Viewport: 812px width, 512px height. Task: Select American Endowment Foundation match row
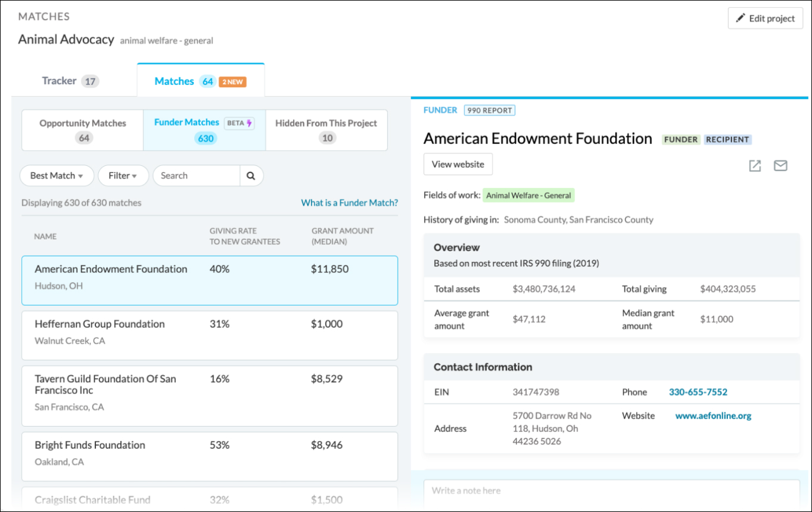(210, 281)
